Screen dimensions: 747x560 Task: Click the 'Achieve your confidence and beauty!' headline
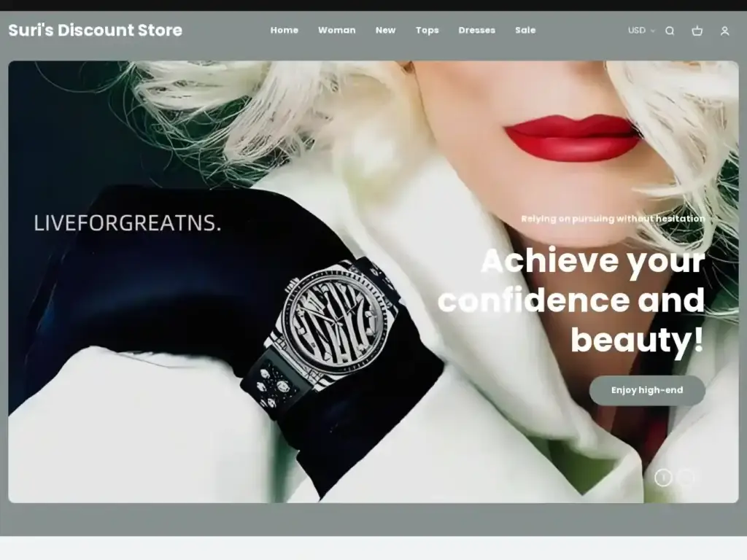tap(572, 300)
